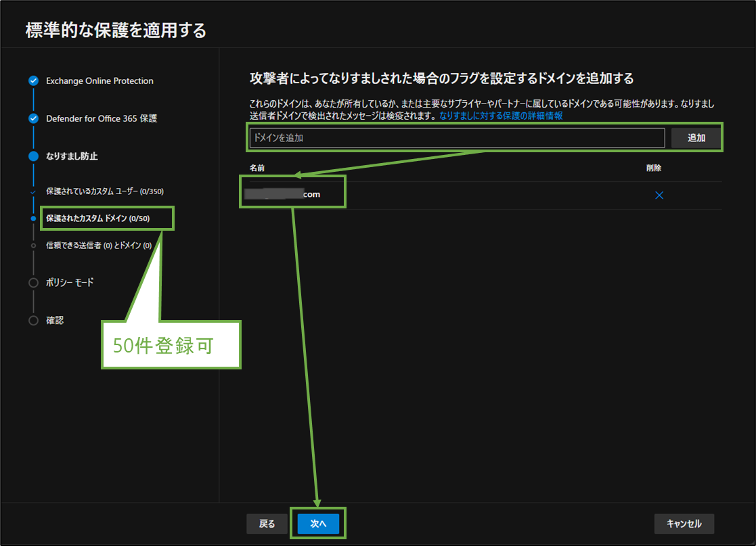
Task: Click the Exchange Online Protection completed checkmark icon
Action: point(33,81)
